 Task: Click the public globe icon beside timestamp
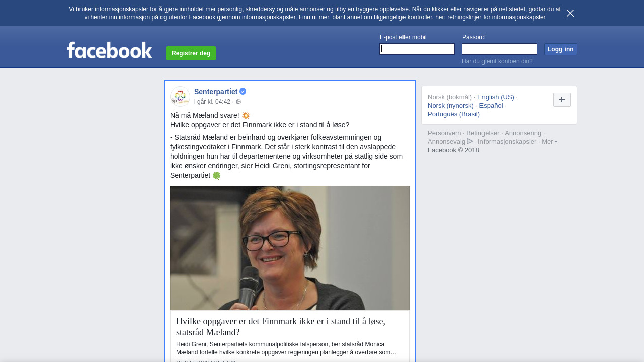[x=238, y=102]
